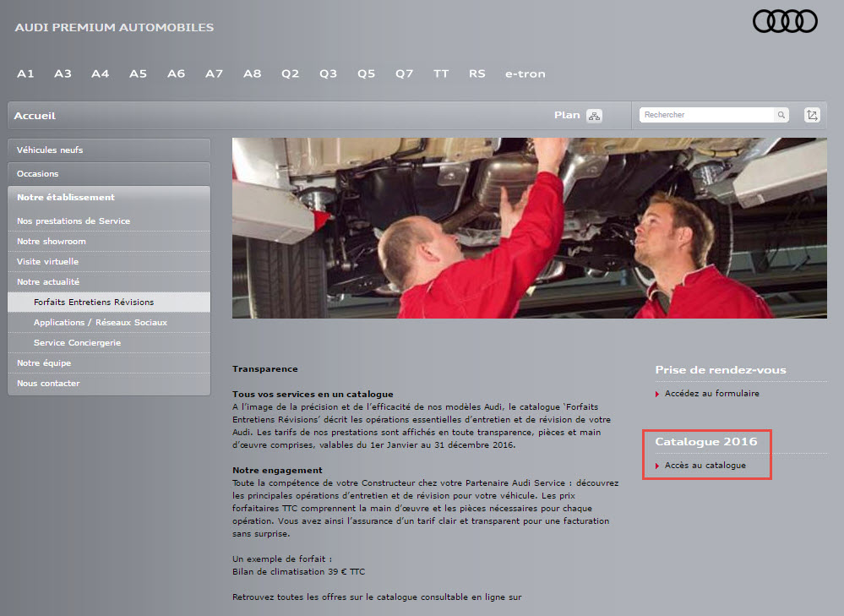Open Véhicules neufs sidebar section

pos(109,150)
